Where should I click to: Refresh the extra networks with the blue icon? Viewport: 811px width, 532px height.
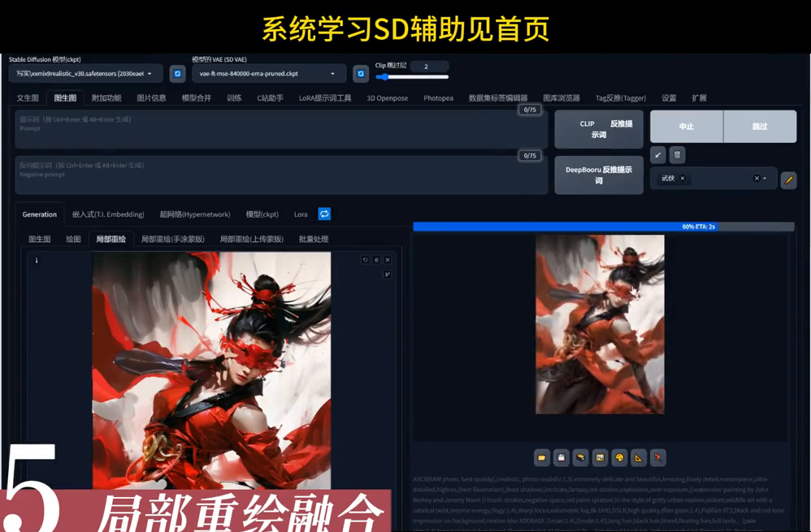324,214
